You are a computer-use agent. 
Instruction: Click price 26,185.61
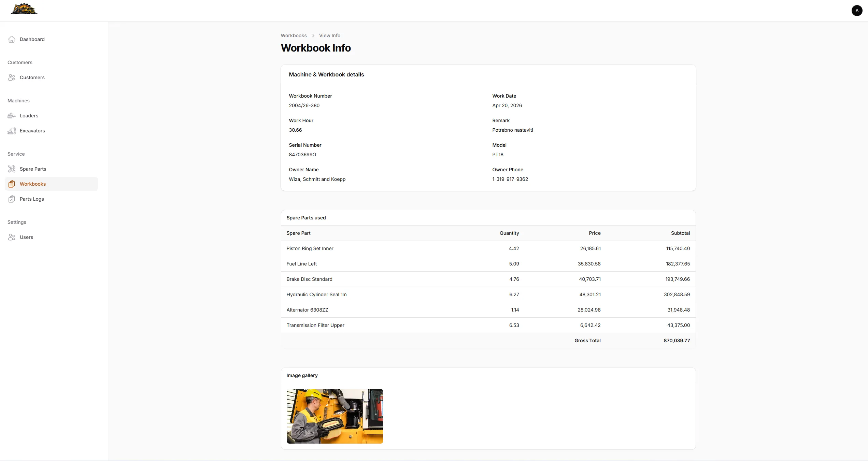coord(590,248)
